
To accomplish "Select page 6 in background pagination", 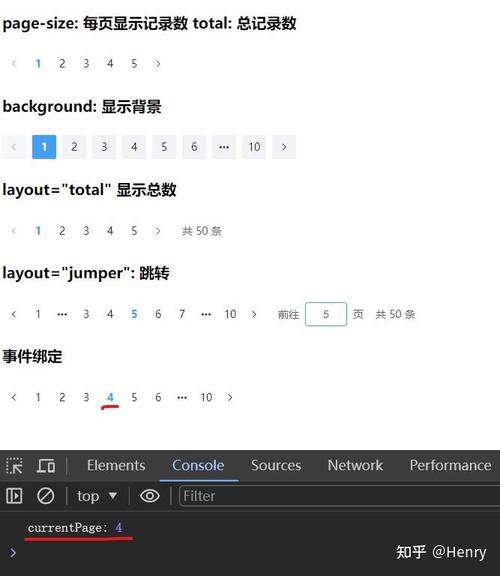I will tap(194, 147).
